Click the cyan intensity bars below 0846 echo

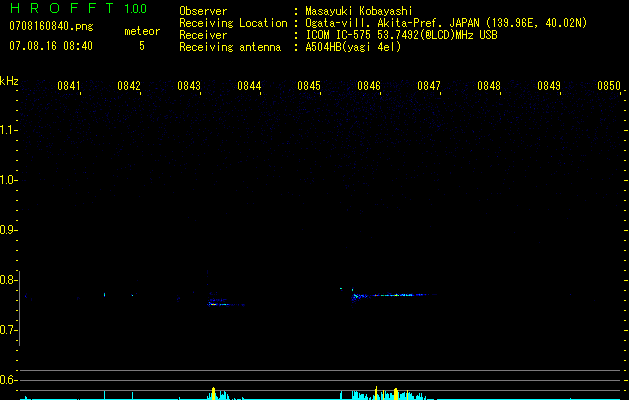pos(388,395)
